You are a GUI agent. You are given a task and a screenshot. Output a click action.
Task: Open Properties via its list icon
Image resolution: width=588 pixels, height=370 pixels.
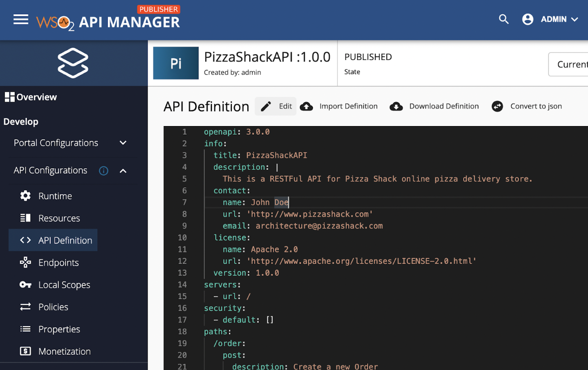coord(25,329)
